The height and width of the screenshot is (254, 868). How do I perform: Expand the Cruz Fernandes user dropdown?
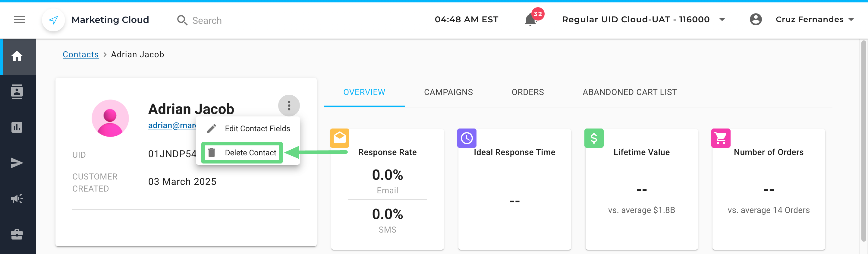tap(814, 20)
